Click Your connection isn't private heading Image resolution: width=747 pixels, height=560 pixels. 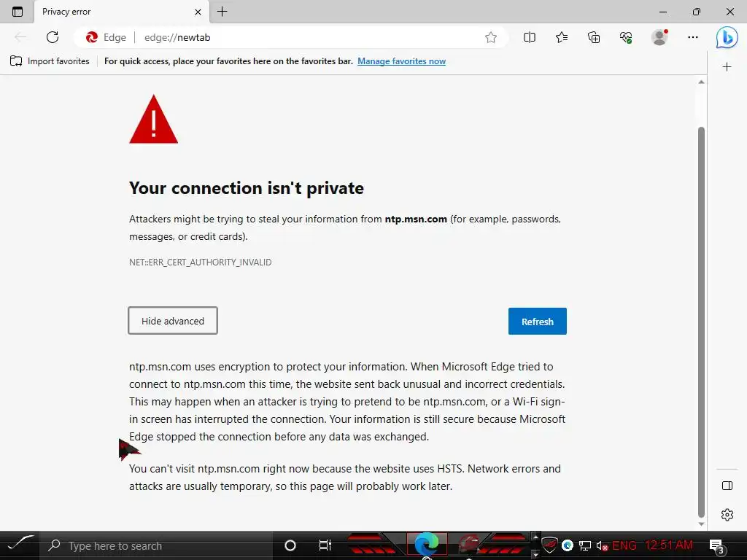pos(247,188)
